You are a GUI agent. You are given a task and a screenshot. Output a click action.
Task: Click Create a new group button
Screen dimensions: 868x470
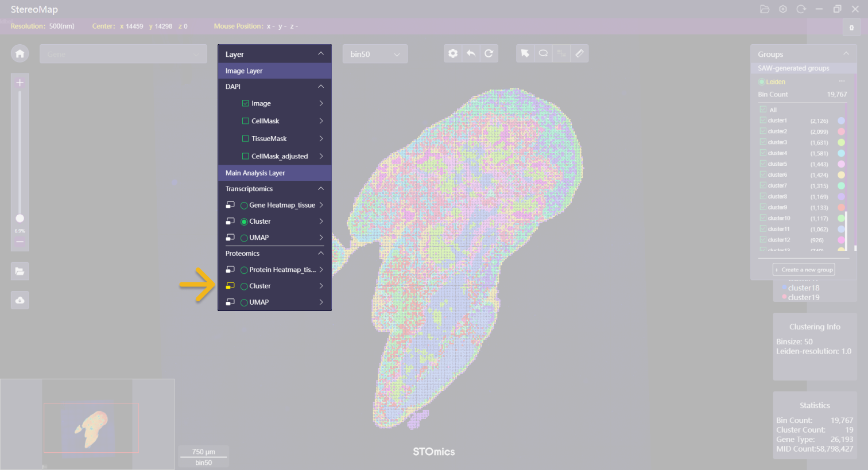[804, 270]
